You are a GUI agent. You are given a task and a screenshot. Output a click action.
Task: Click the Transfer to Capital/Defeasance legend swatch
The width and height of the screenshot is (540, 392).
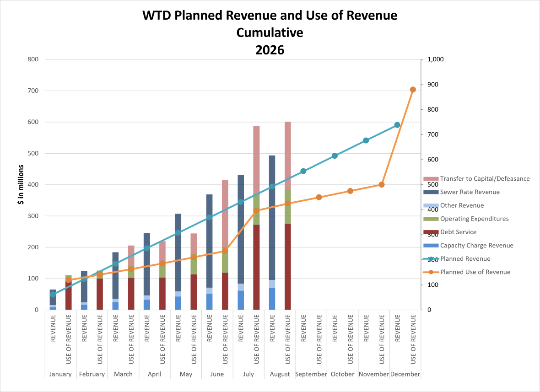(431, 179)
